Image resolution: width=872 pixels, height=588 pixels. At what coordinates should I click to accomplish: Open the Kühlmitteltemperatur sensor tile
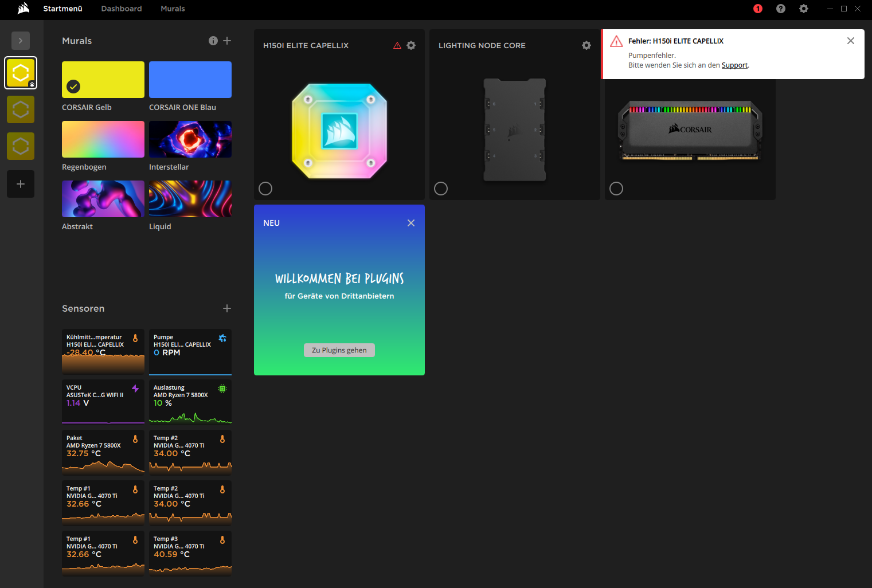point(103,352)
